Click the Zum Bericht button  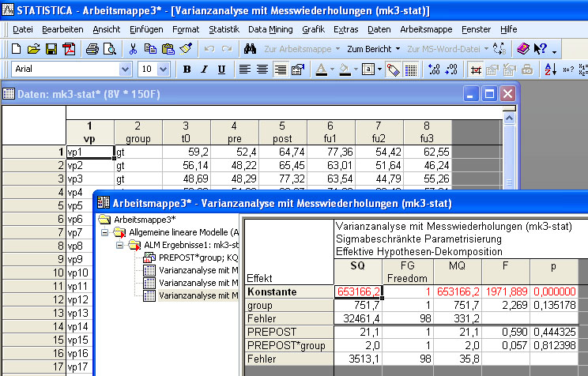pos(371,49)
